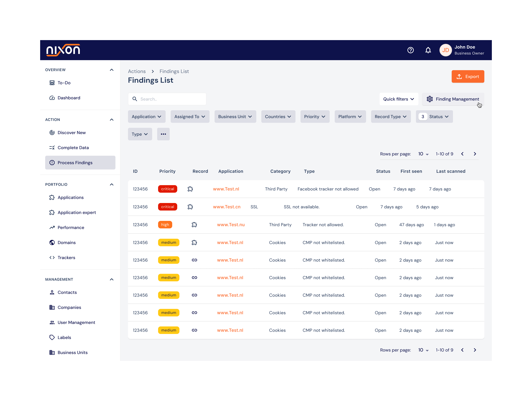Open the Status filter dropdown
This screenshot has height=401, width=532.
coord(434,117)
